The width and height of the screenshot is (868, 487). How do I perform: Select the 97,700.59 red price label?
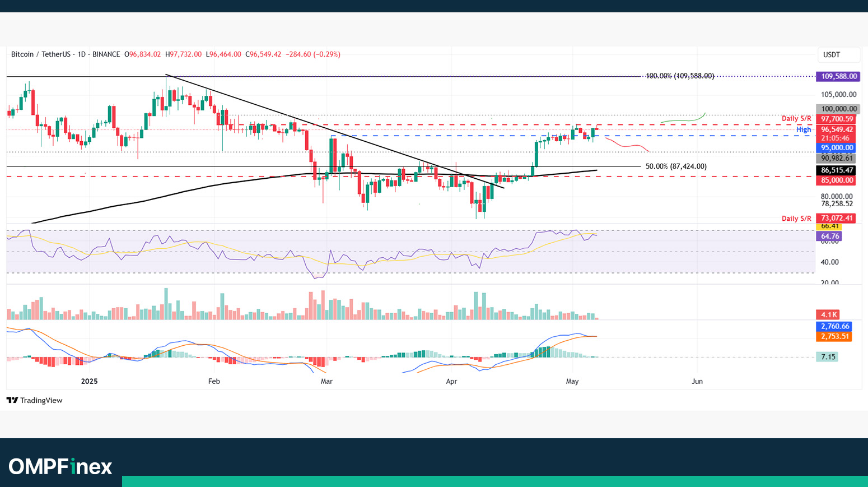coord(836,119)
